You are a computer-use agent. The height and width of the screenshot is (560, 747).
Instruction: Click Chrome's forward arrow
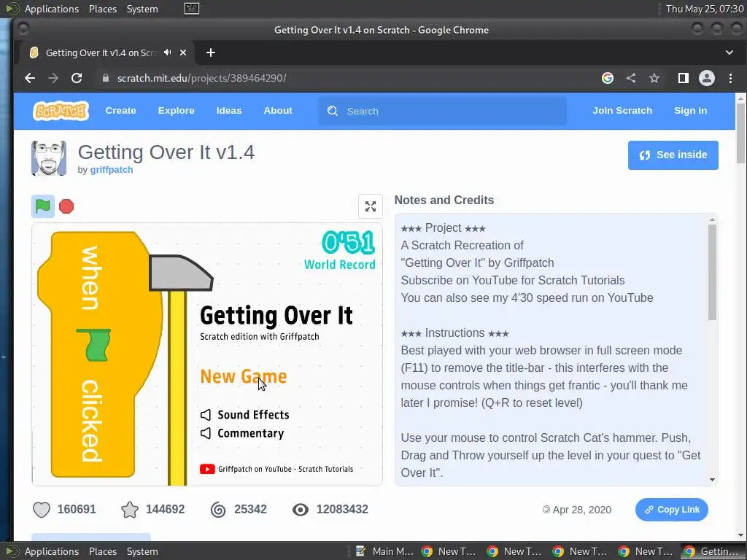pyautogui.click(x=53, y=78)
